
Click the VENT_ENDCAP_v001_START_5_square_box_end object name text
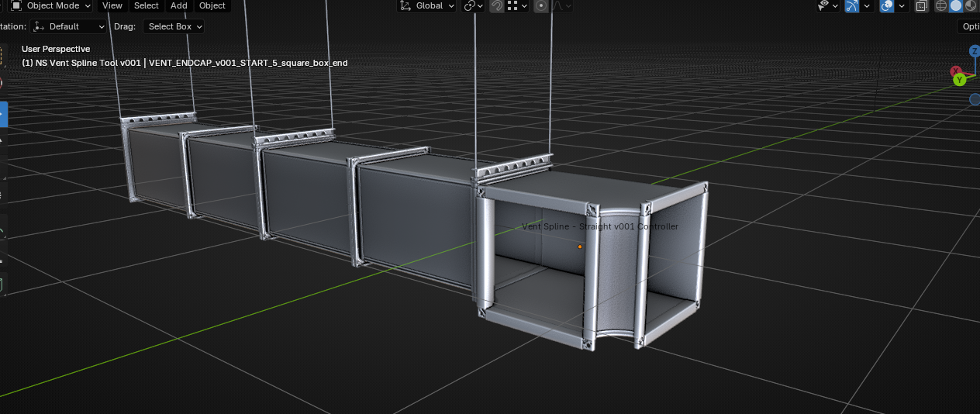(248, 63)
